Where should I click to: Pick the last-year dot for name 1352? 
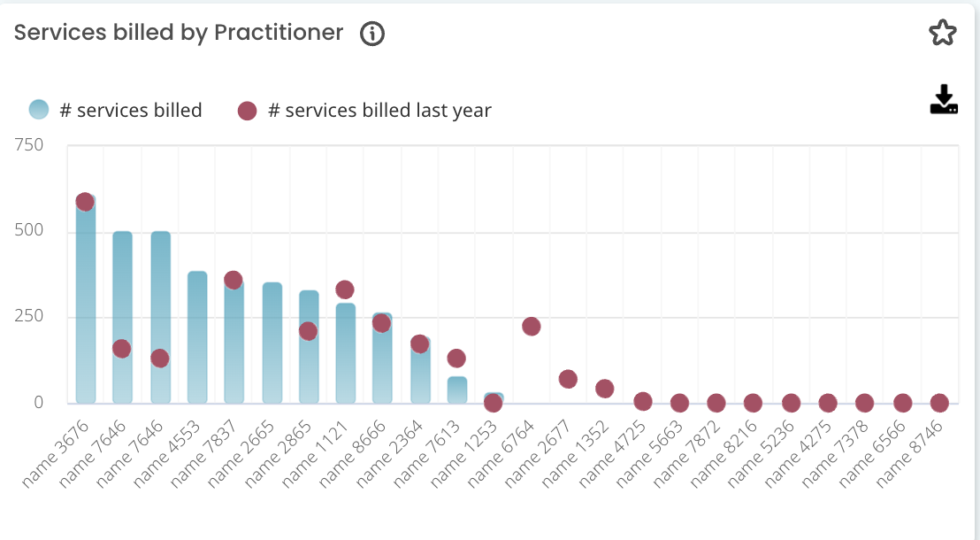click(605, 389)
